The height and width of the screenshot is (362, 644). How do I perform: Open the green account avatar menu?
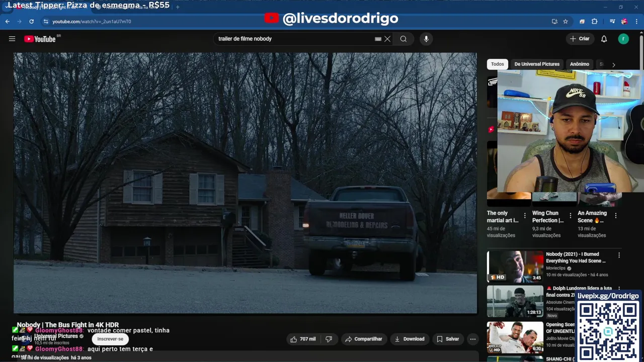623,39
